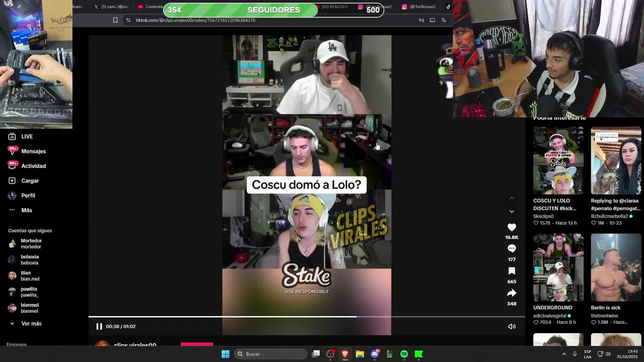Share video with the arrow icon
The image size is (644, 362).
pos(512,293)
